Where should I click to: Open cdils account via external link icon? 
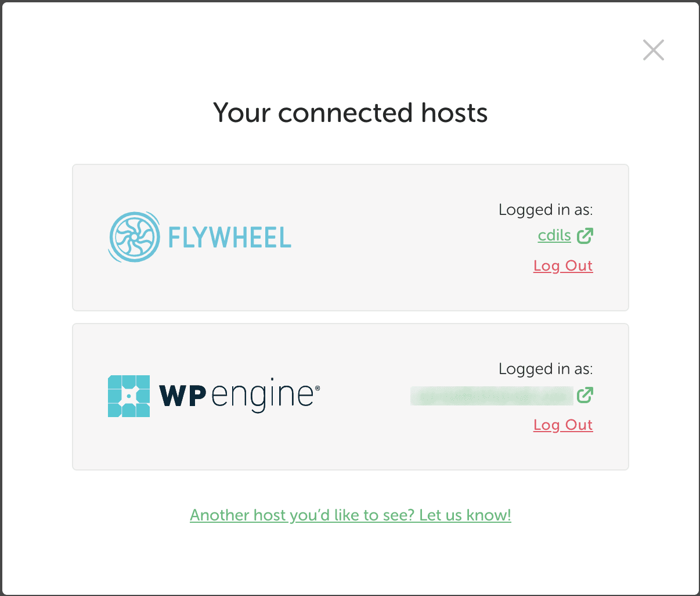(586, 235)
